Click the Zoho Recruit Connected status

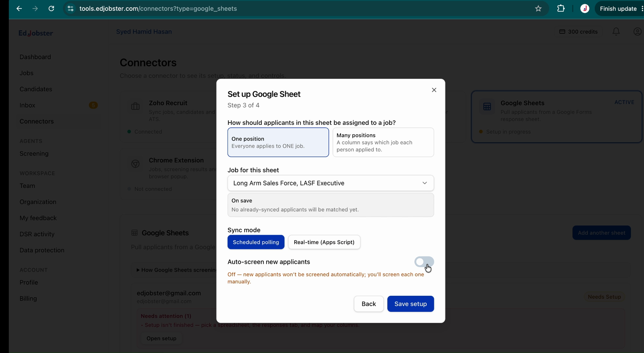point(148,132)
